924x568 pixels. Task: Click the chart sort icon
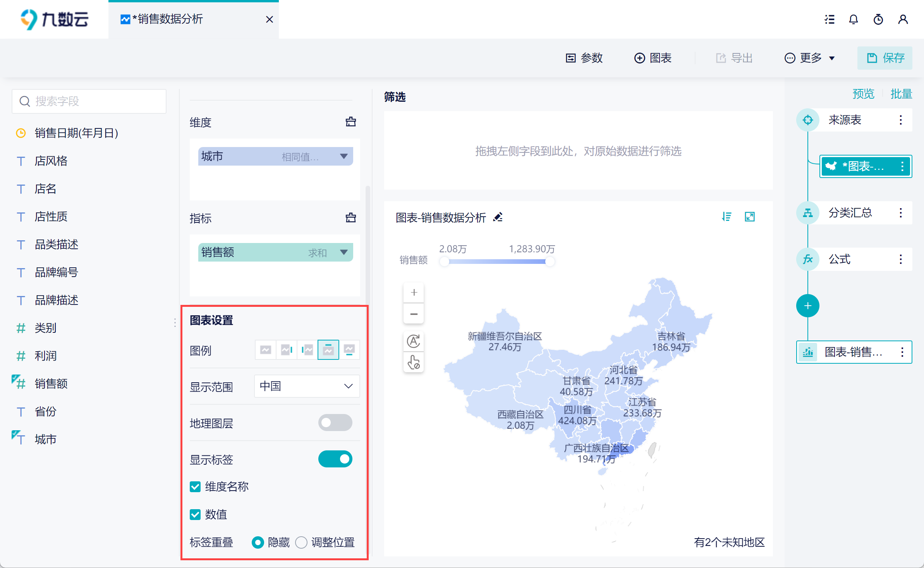tap(726, 217)
